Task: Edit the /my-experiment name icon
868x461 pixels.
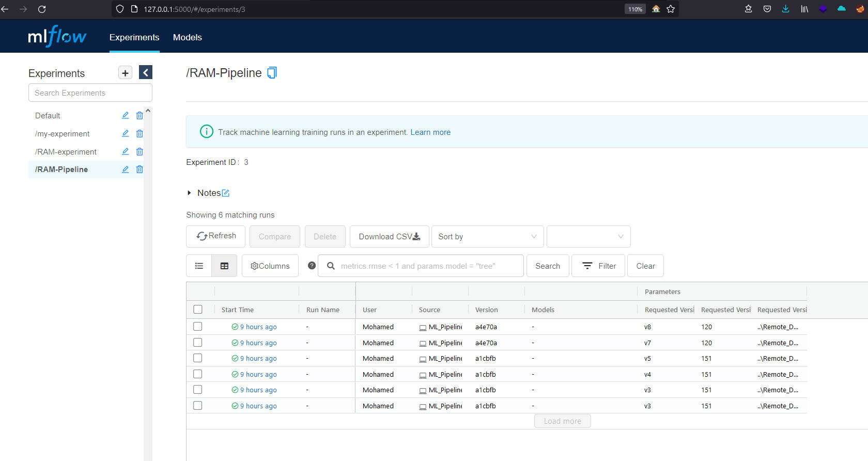Action: (x=125, y=133)
